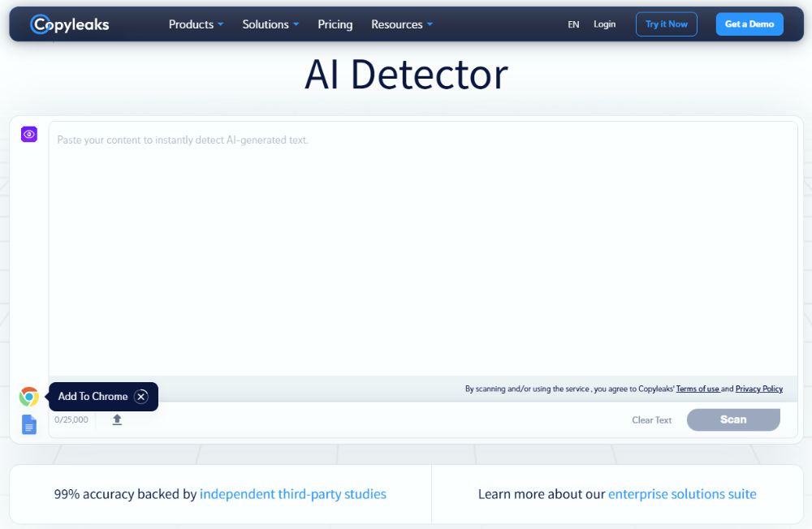Image resolution: width=812 pixels, height=529 pixels.
Task: Expand the Resources dropdown menu
Action: 402,24
